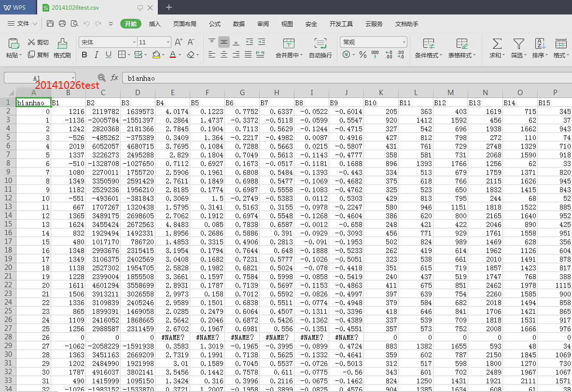Switch to the 数据 tab

coord(238,24)
